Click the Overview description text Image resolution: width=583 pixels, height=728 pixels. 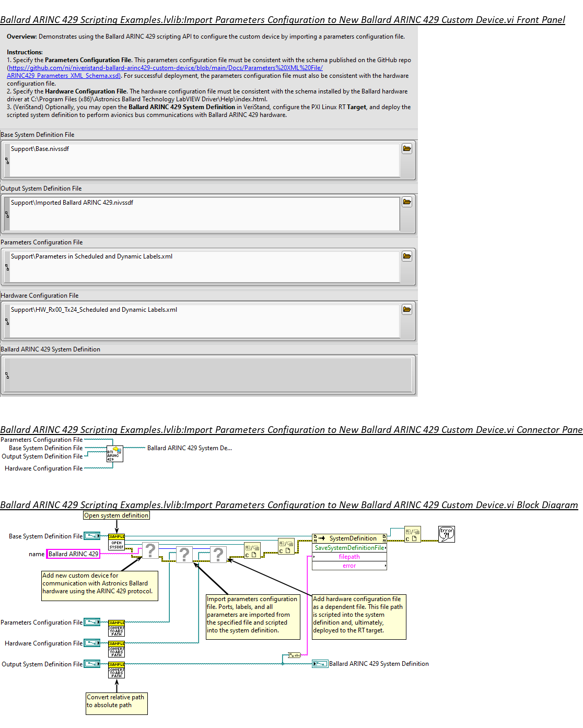pos(206,37)
